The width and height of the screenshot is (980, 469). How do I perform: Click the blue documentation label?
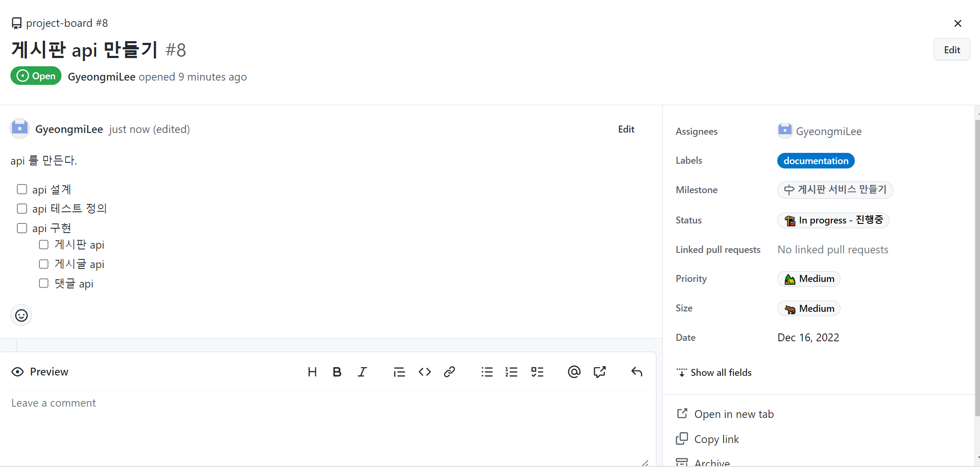point(815,161)
